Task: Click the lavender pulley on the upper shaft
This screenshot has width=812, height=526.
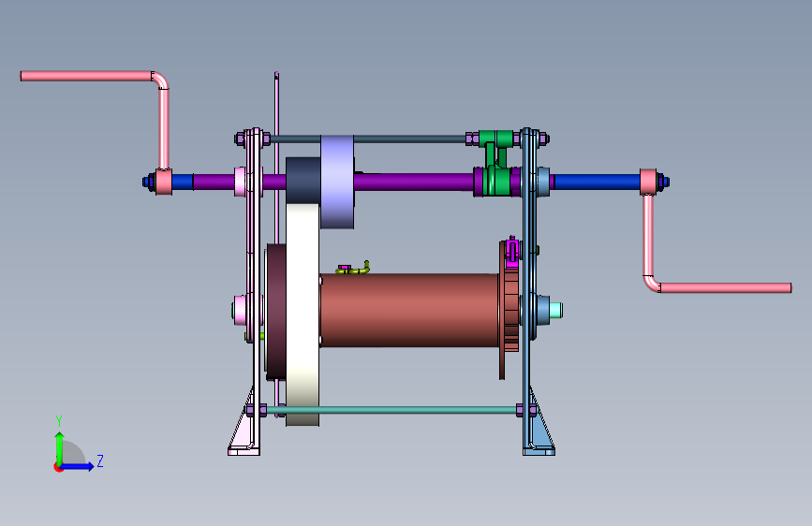Action: (337, 182)
